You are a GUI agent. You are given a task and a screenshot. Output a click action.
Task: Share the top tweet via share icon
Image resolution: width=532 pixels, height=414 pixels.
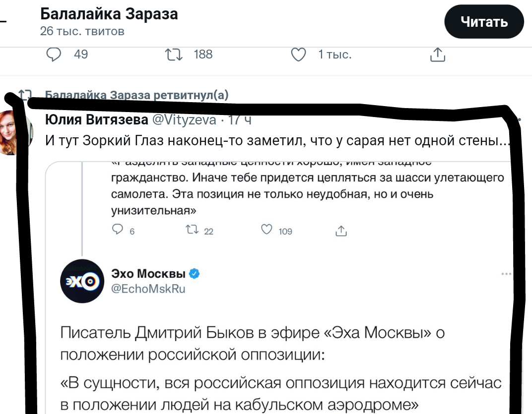click(438, 55)
